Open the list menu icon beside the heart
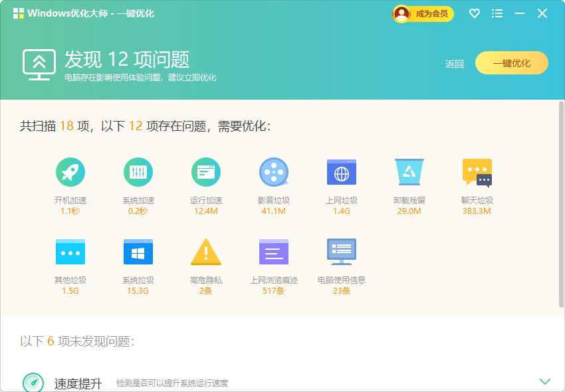Viewport: 565px width, 392px height. [x=497, y=13]
